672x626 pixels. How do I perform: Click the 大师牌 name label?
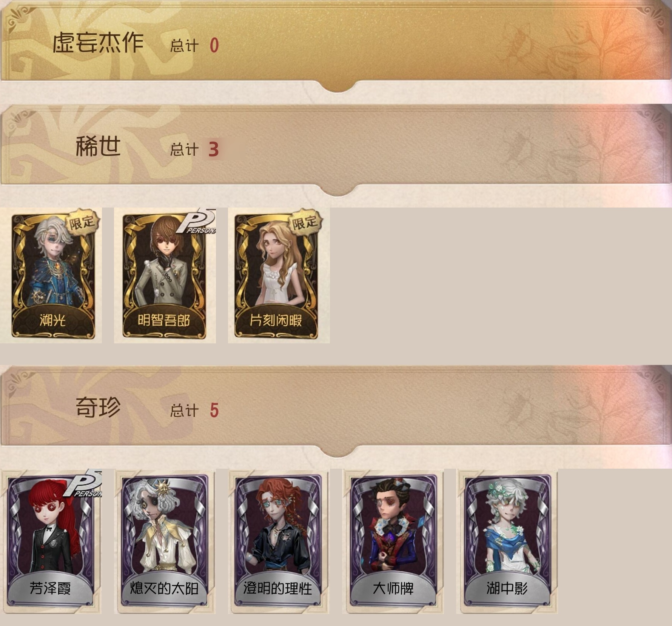[393, 588]
